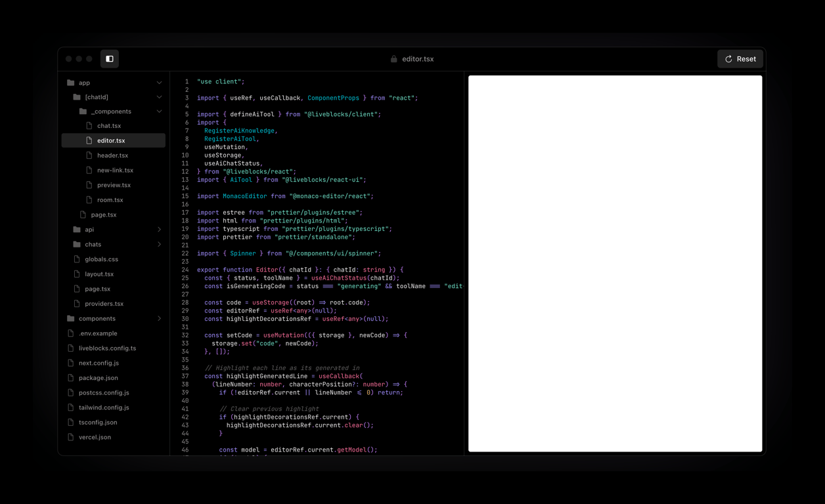Viewport: 825px width, 504px height.
Task: Click file icon next to vercel.json
Action: point(71,437)
